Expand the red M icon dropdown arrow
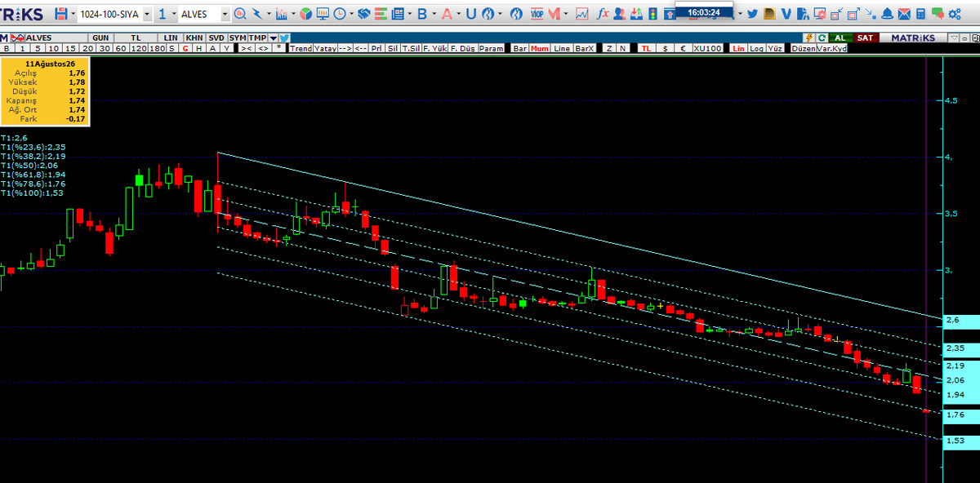 [x=566, y=14]
